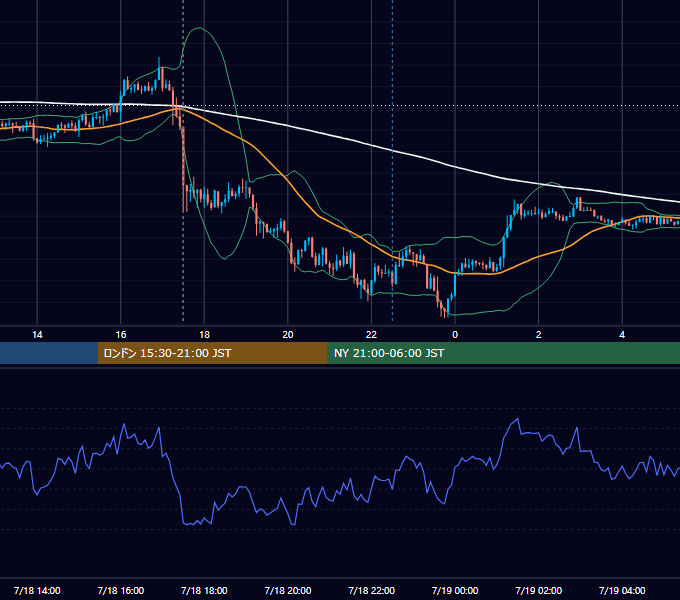Click the blue session bar before ロンドン
The image size is (680, 600).
[x=49, y=353]
